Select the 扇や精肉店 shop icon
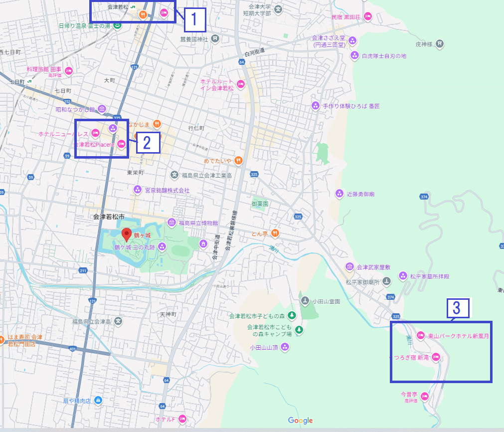The image size is (504, 432). coord(98,401)
